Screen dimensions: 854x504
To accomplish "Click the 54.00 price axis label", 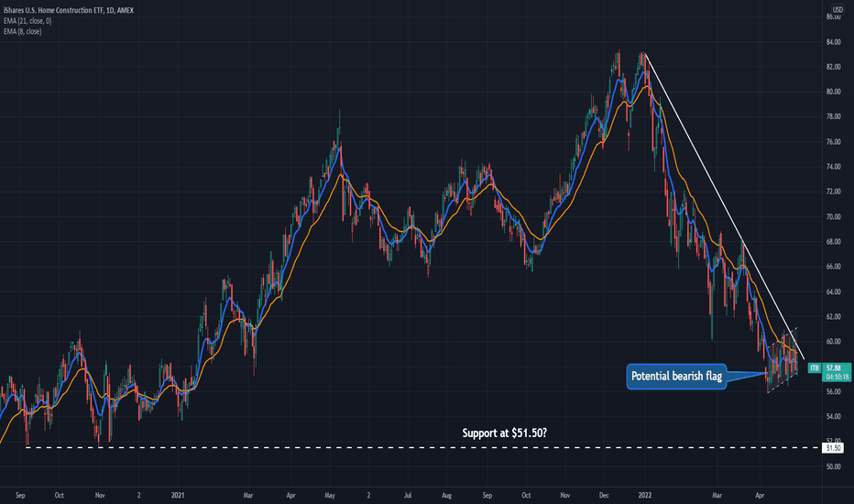I will click(833, 417).
